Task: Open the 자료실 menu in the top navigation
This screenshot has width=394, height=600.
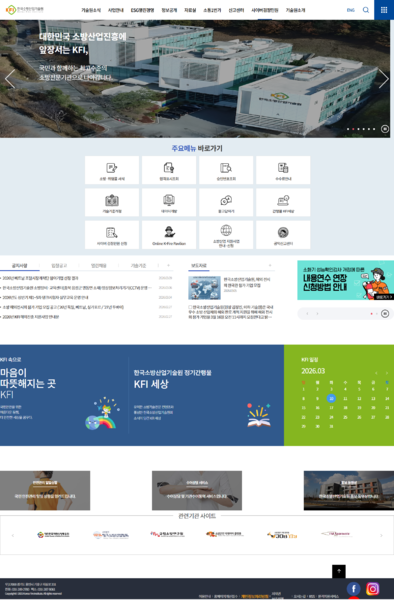Action: coord(190,10)
